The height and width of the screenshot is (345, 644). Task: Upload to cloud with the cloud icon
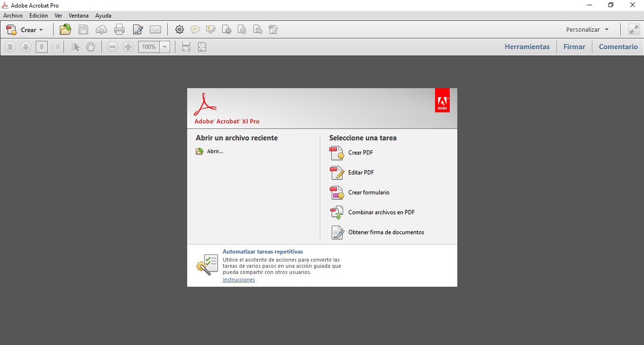101,29
